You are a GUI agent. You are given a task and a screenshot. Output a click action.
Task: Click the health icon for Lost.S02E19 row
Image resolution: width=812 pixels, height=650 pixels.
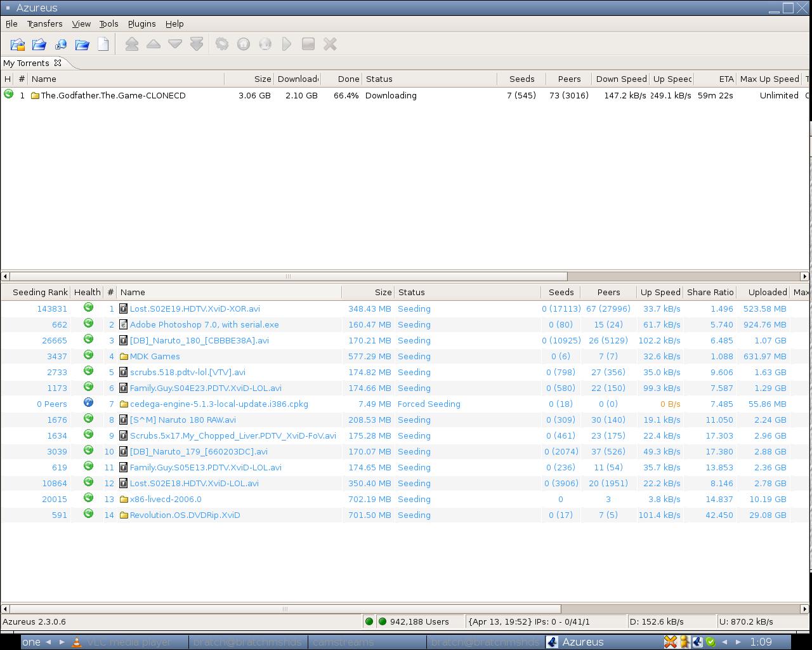point(88,307)
